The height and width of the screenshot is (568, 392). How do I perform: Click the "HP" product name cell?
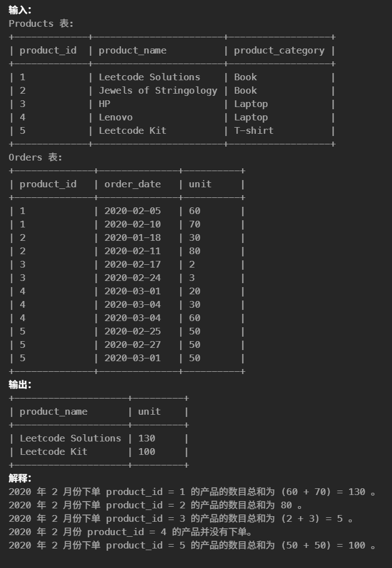pyautogui.click(x=105, y=104)
